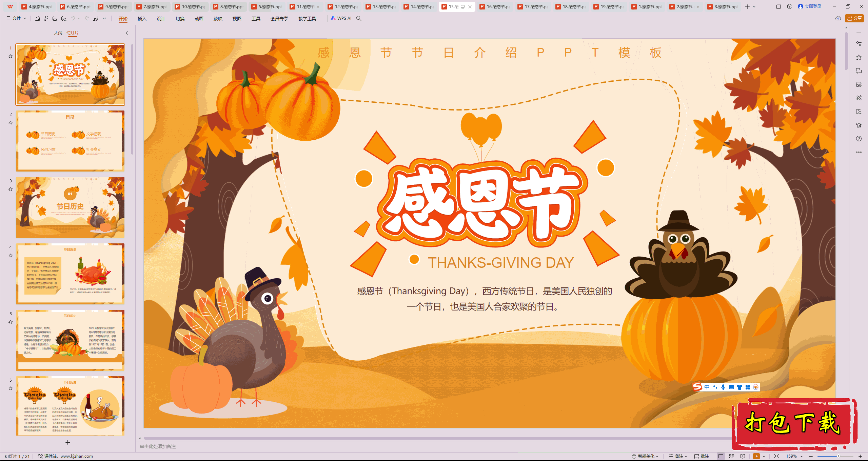
Task: Switch to slide sorter grid view
Action: pos(732,456)
